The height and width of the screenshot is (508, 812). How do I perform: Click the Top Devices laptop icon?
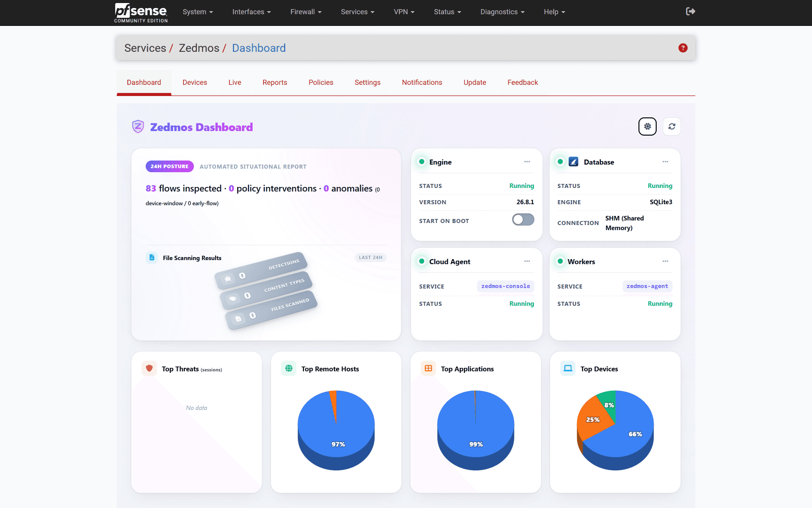(x=568, y=368)
